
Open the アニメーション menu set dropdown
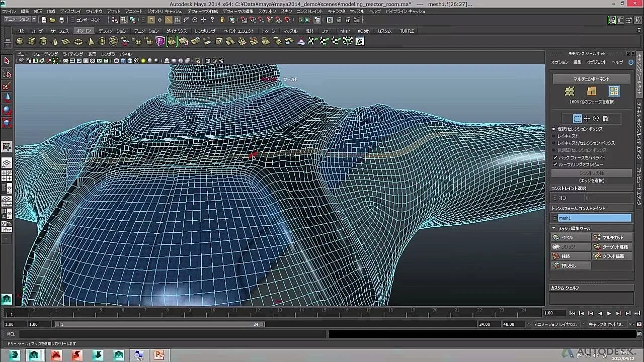[x=20, y=19]
